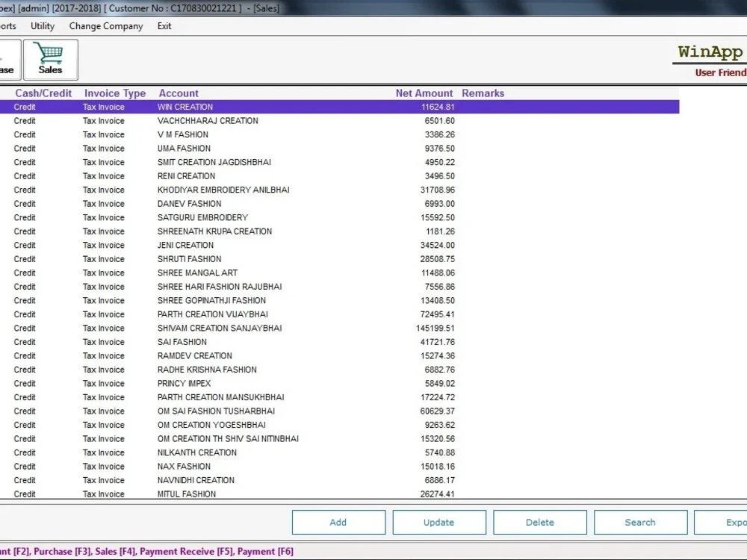
Task: Select the RENI CREATION row
Action: [x=339, y=176]
